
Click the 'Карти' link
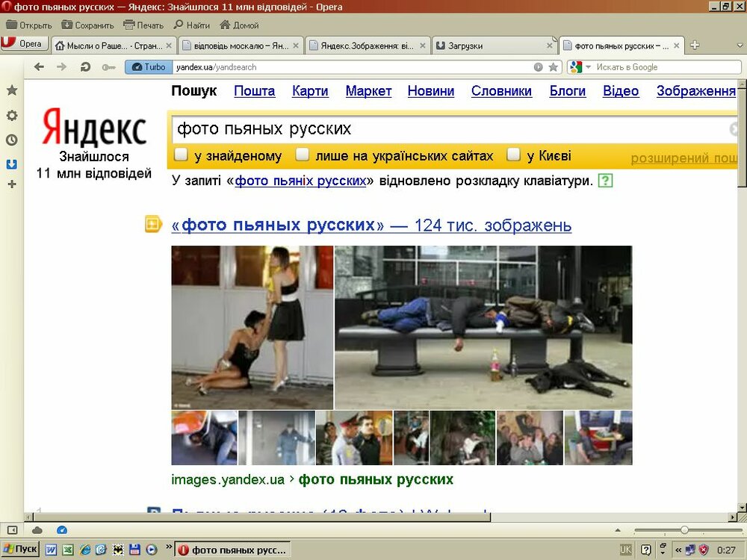310,91
